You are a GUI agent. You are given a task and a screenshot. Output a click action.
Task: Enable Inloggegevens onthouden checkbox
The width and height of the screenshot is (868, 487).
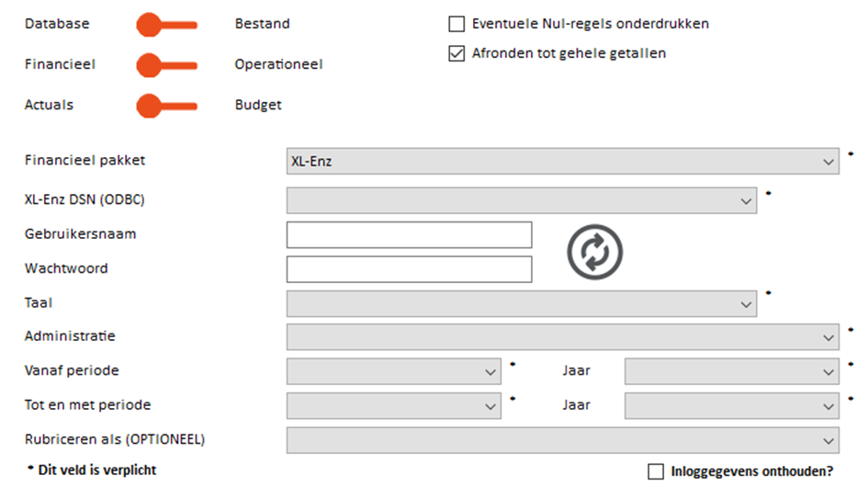pyautogui.click(x=656, y=471)
